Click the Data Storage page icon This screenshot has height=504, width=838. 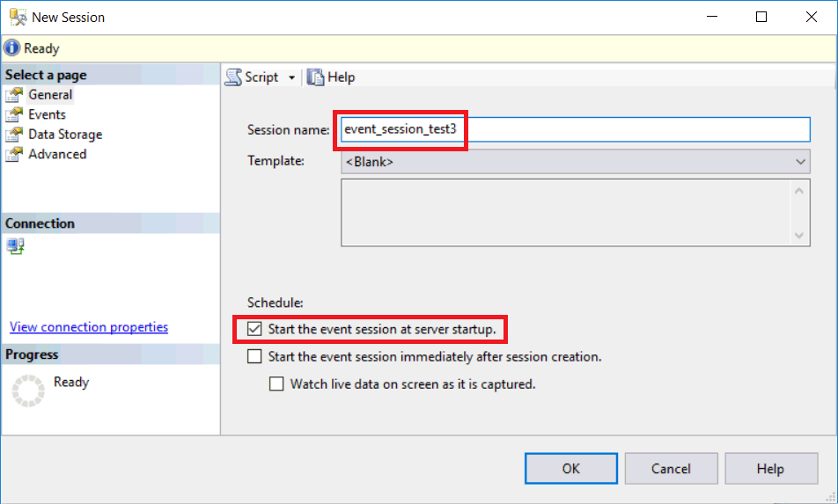14,135
